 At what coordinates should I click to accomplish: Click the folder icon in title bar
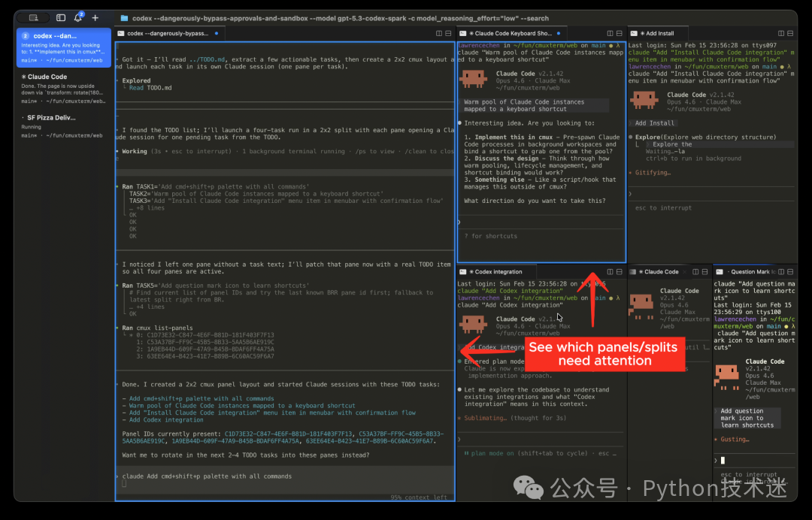coord(124,18)
